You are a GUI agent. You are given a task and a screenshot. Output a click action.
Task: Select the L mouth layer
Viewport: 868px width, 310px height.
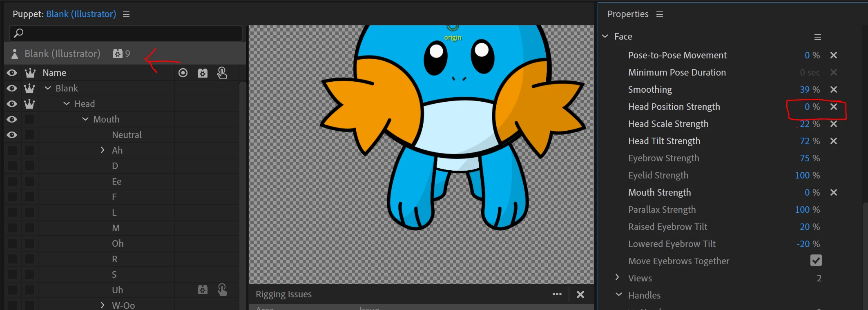tap(114, 212)
